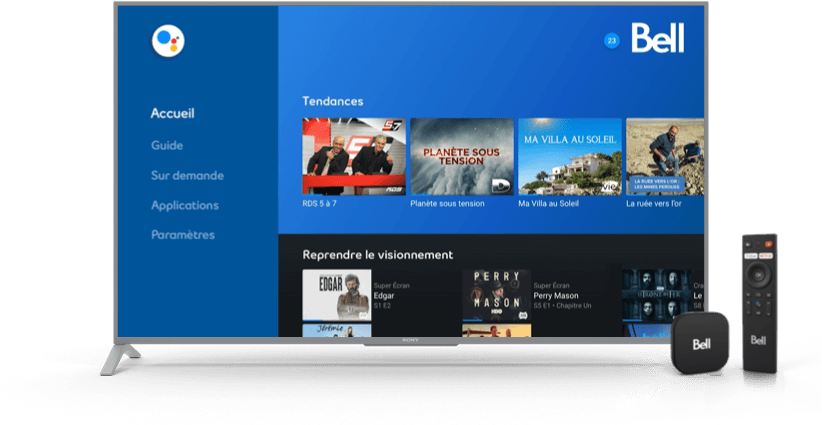
Task: Click the HBO logo on Perry Mason poster
Action: click(496, 313)
